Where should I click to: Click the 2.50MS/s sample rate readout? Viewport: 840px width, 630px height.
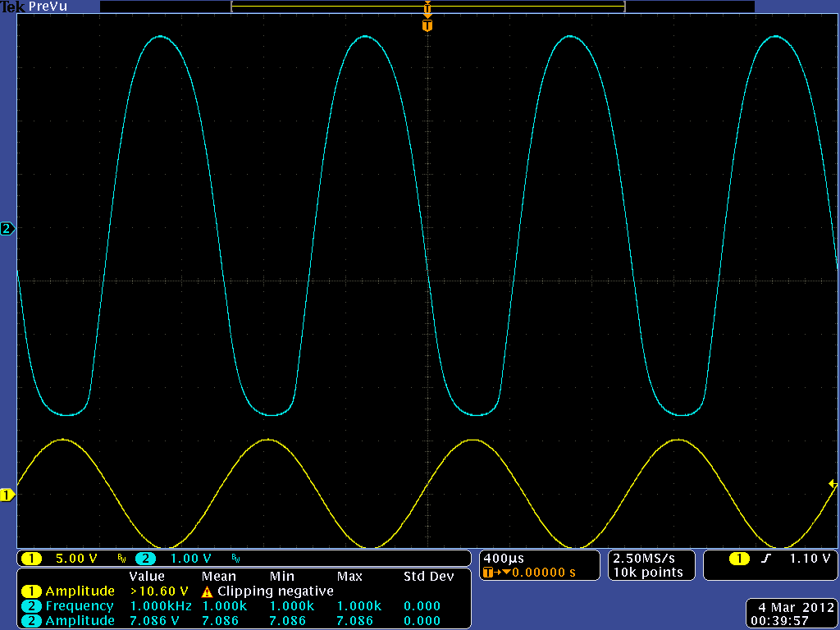[644, 558]
